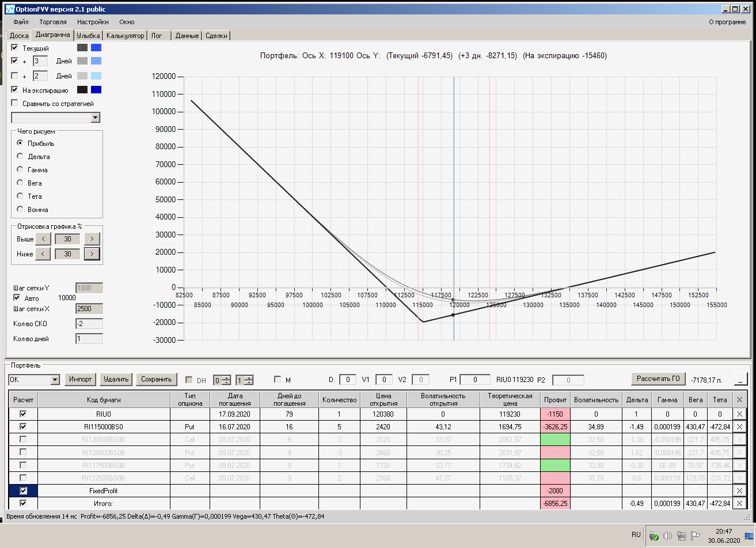Click the Шаг сетки X input field
This screenshot has width=756, height=548.
pyautogui.click(x=89, y=308)
